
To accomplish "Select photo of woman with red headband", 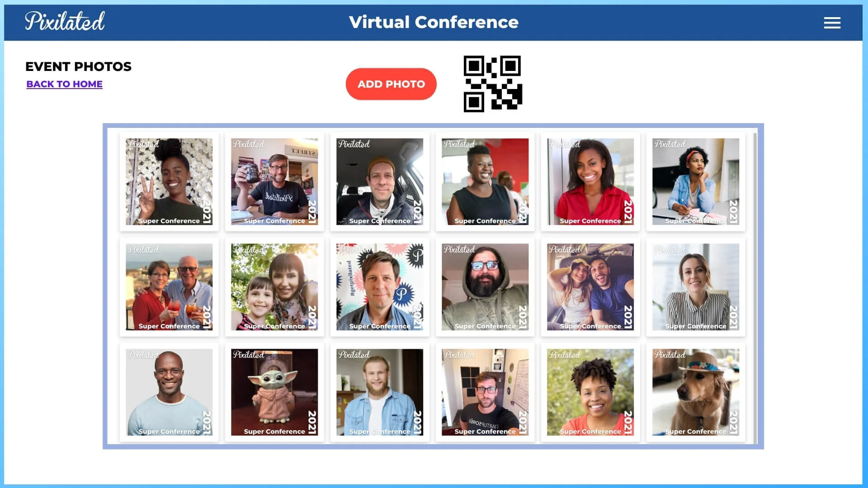I will (696, 182).
